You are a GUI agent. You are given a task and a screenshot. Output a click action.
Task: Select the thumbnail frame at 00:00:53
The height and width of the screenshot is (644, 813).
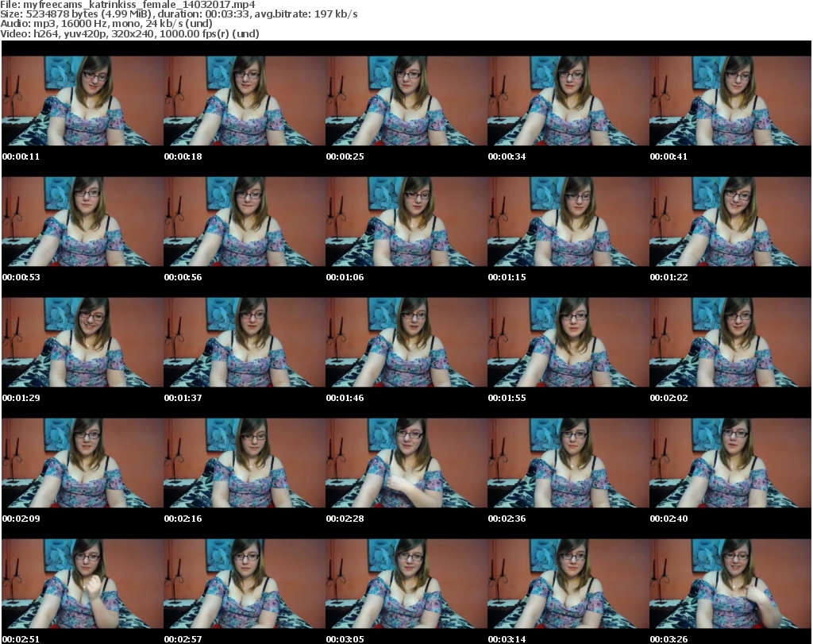(x=83, y=222)
